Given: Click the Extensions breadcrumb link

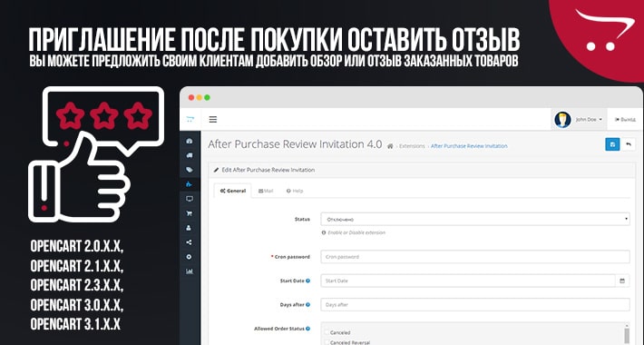Looking at the screenshot, I should [412, 146].
